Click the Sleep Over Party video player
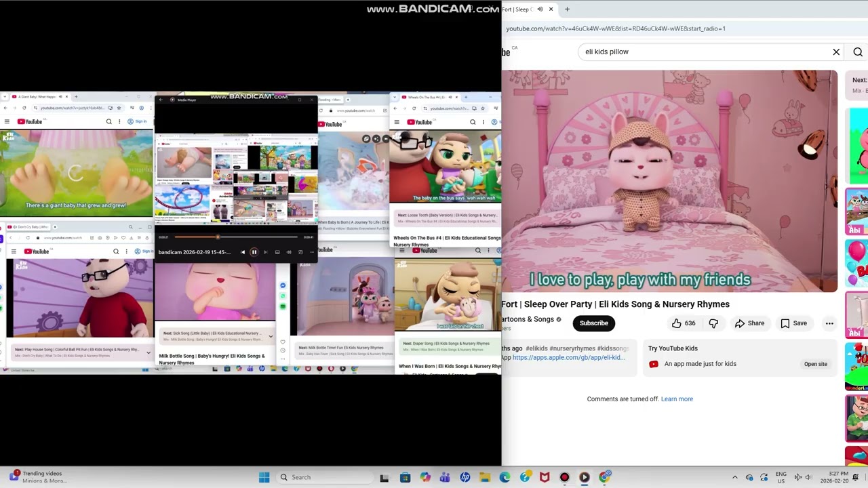The image size is (868, 488). point(669,181)
